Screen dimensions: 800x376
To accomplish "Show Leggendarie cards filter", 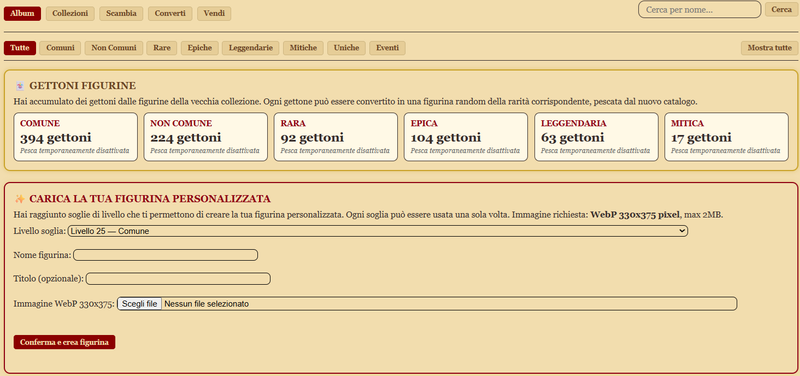I will click(251, 48).
